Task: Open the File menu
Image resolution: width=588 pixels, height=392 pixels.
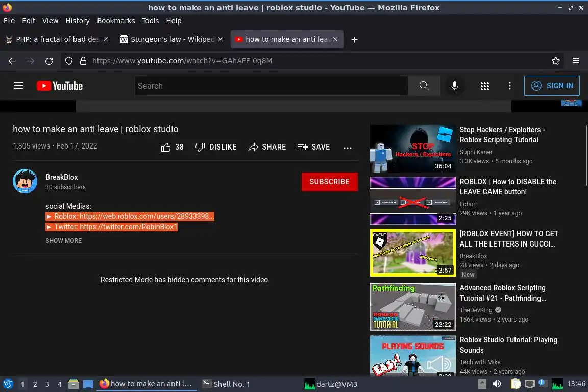Action: (9, 21)
